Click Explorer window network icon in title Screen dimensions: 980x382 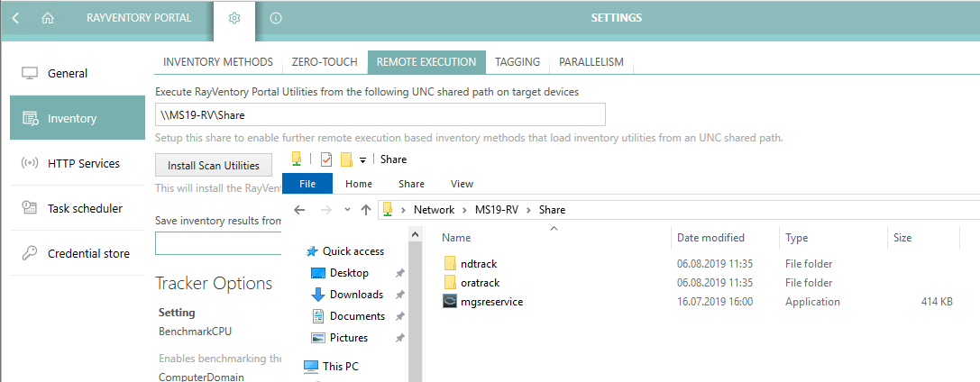pyautogui.click(x=297, y=159)
